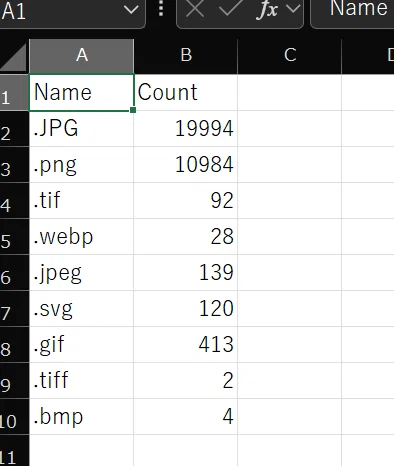Click the Cancel X icon in formula bar
This screenshot has width=394, height=466.
[195, 8]
